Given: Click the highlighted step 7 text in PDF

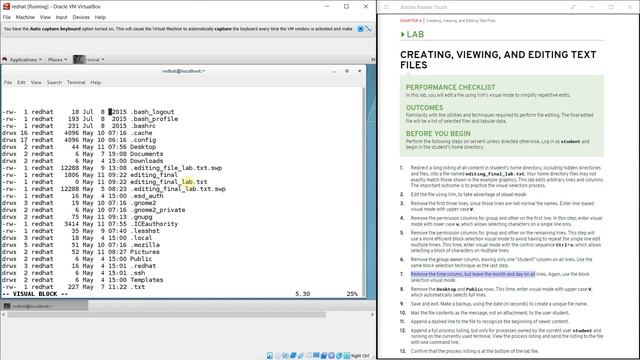Looking at the screenshot, I should (x=473, y=274).
